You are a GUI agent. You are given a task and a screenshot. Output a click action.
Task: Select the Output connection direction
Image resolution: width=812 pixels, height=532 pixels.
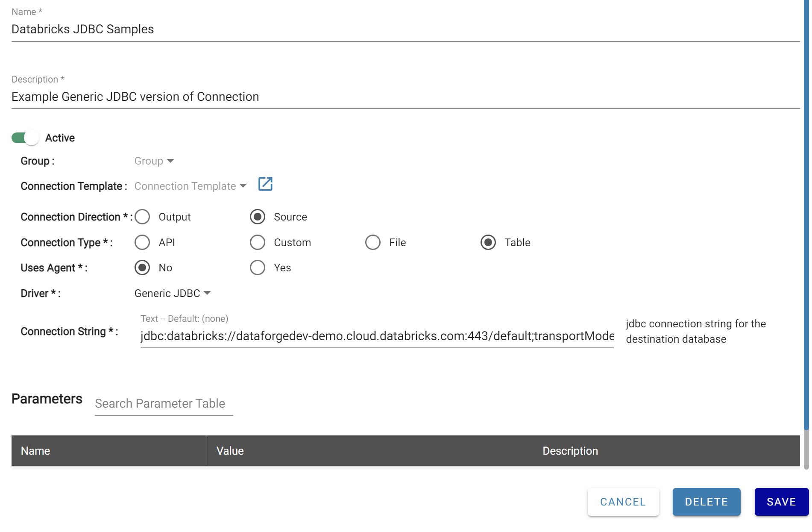(x=142, y=217)
